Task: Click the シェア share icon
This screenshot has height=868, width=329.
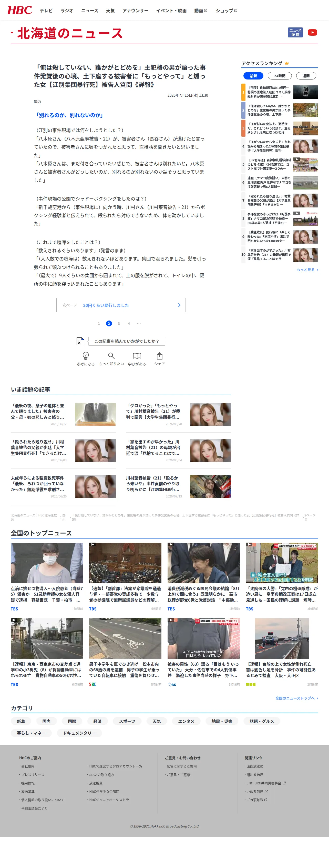Action: [160, 355]
